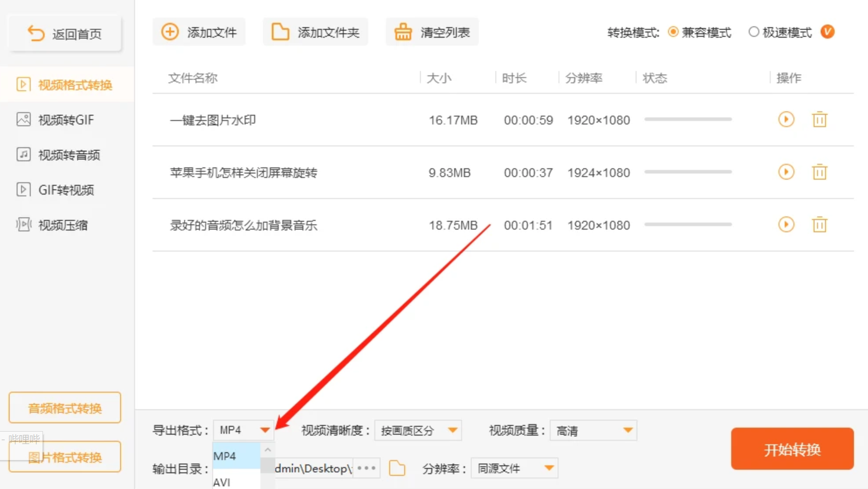Click scroll-up arrow in format list
The height and width of the screenshot is (489, 868).
click(x=267, y=450)
